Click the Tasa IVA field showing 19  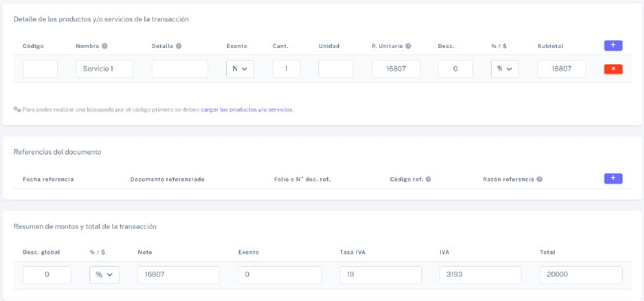pyautogui.click(x=381, y=275)
